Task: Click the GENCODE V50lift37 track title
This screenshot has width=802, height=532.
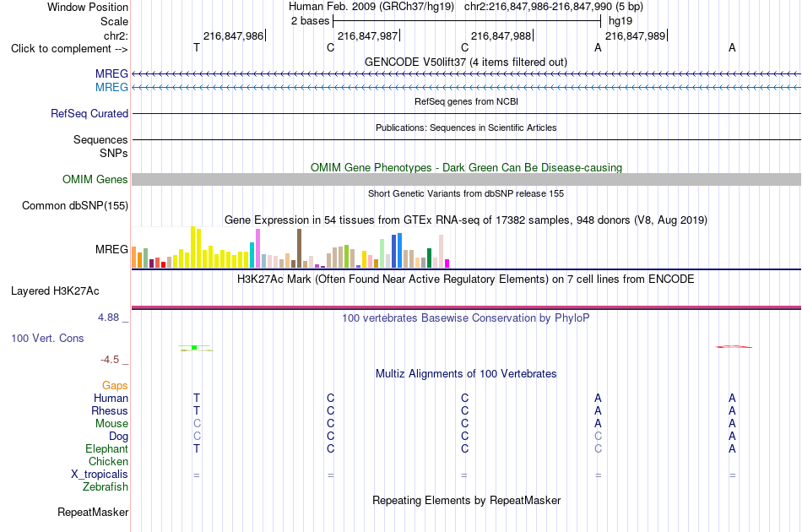Action: (466, 62)
